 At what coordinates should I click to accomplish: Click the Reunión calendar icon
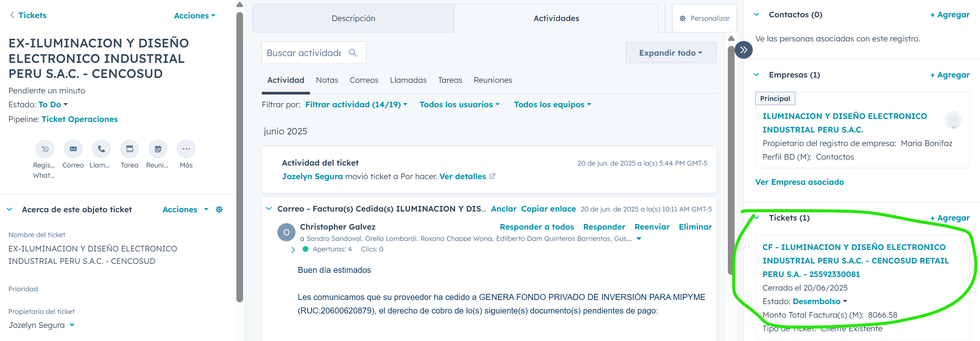158,149
